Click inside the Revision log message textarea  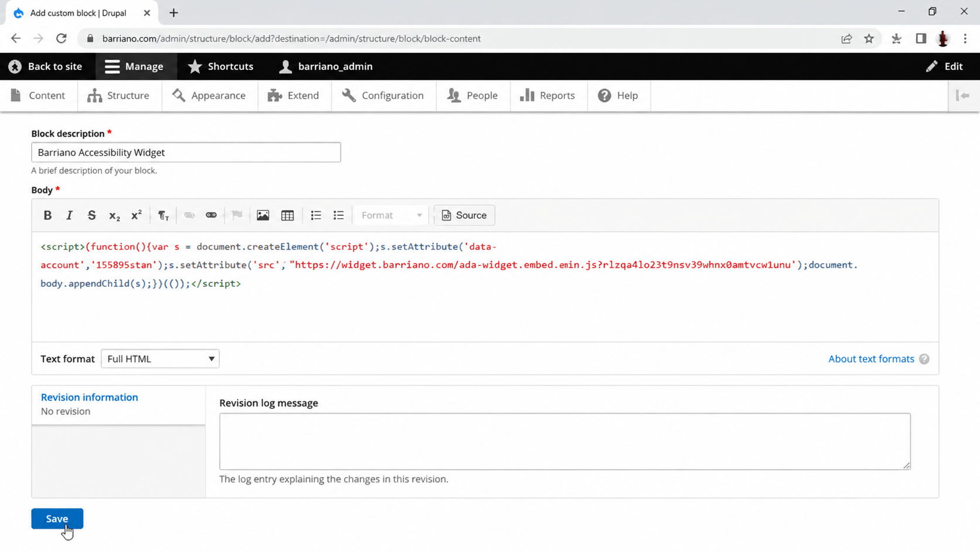pyautogui.click(x=565, y=441)
